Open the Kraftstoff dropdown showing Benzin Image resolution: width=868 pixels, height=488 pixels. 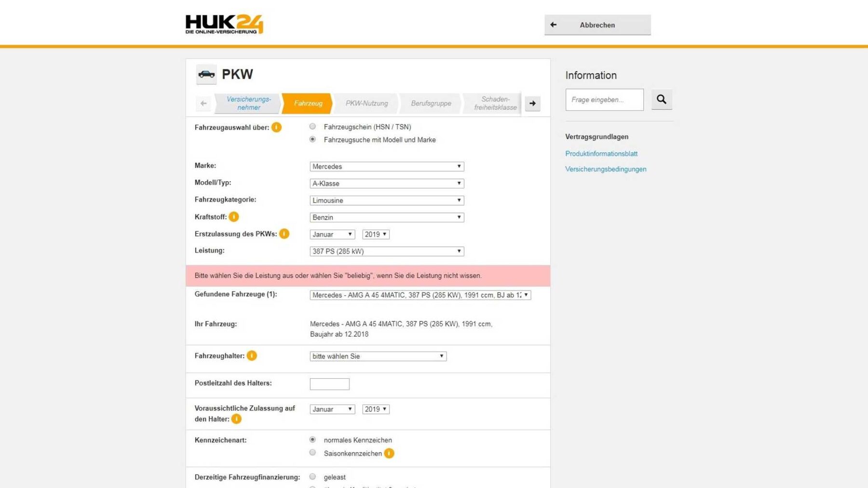point(387,217)
